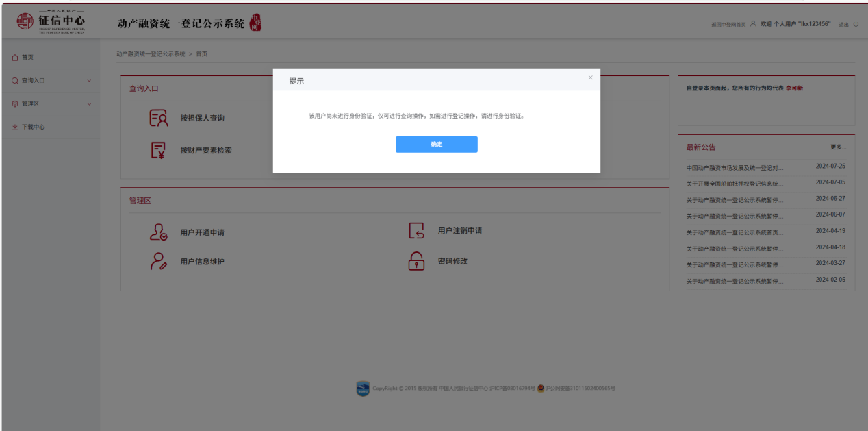This screenshot has height=431, width=868.
Task: Open the 下载中心 sidebar menu item
Action: pos(50,127)
